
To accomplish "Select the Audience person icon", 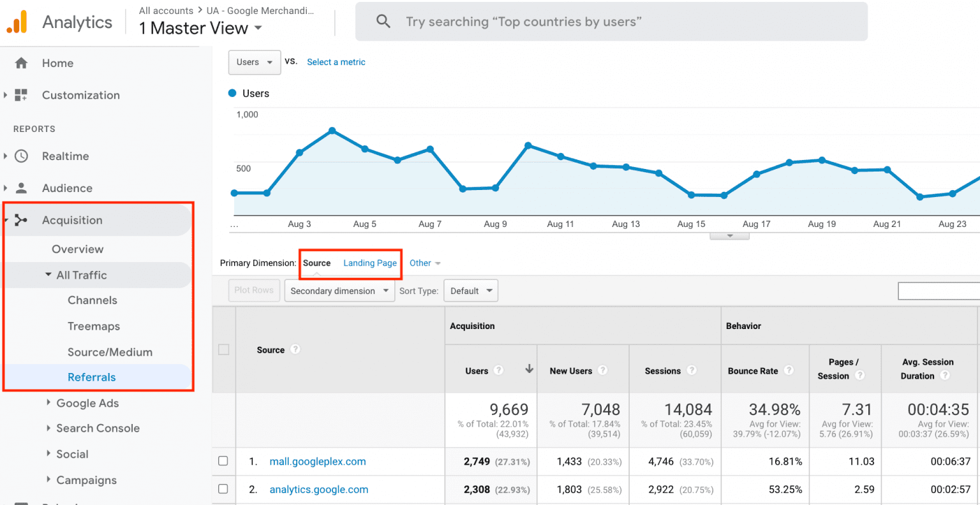I will point(22,187).
